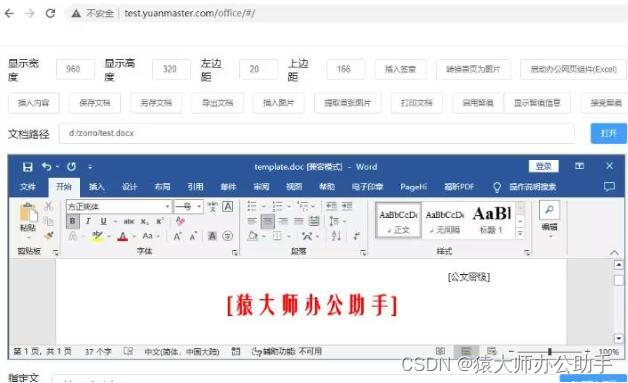Reload the browser page
The width and height of the screenshot is (628, 383).
50,13
